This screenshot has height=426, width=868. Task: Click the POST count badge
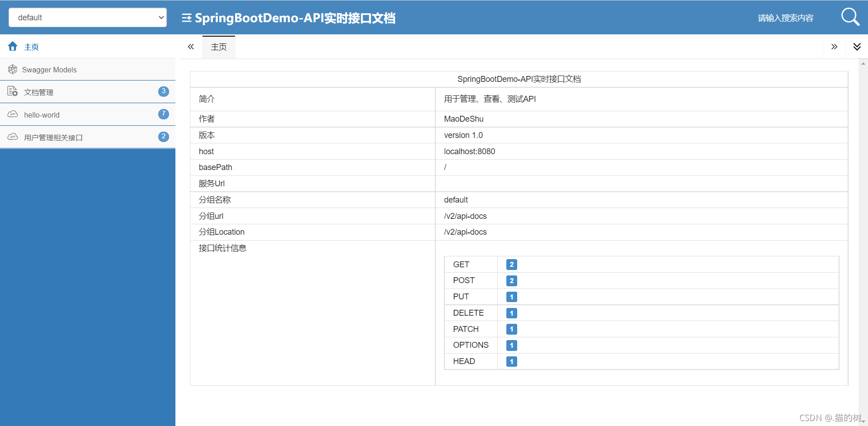512,281
